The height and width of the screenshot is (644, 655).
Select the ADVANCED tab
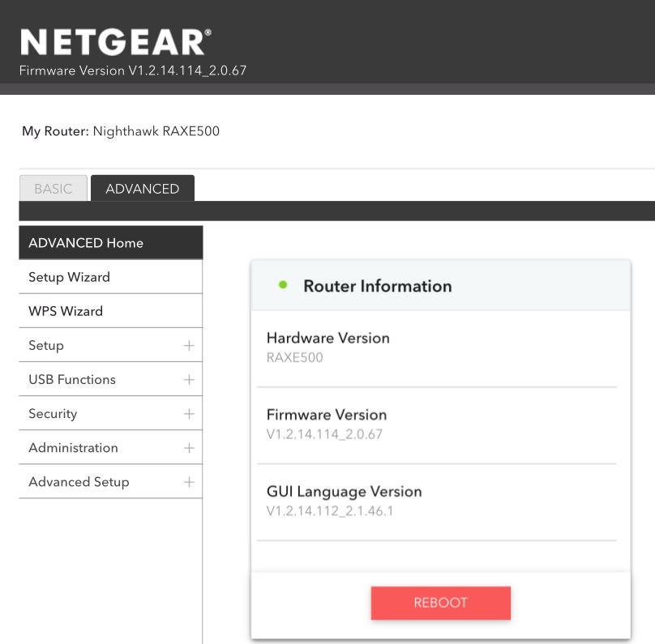pos(143,188)
